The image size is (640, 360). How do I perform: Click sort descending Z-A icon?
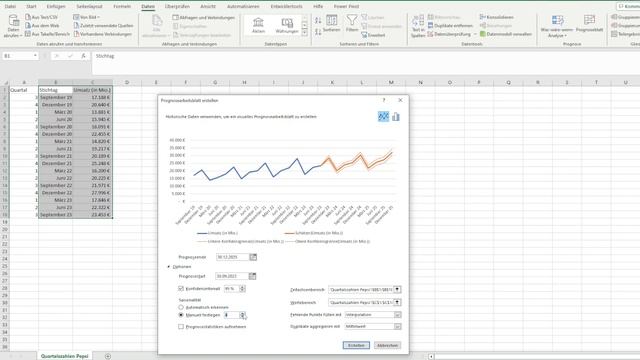tap(318, 32)
